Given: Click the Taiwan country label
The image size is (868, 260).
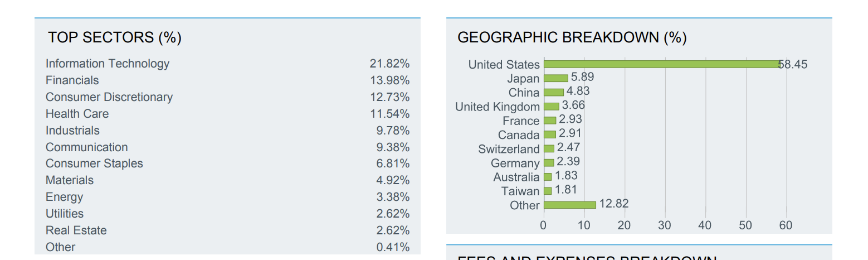Looking at the screenshot, I should [520, 191].
